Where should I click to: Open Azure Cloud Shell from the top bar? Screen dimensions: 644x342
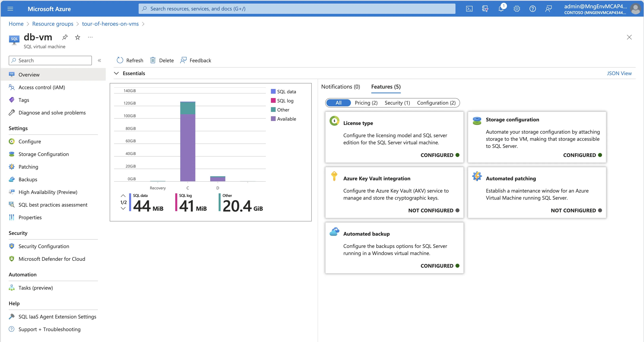pos(470,9)
